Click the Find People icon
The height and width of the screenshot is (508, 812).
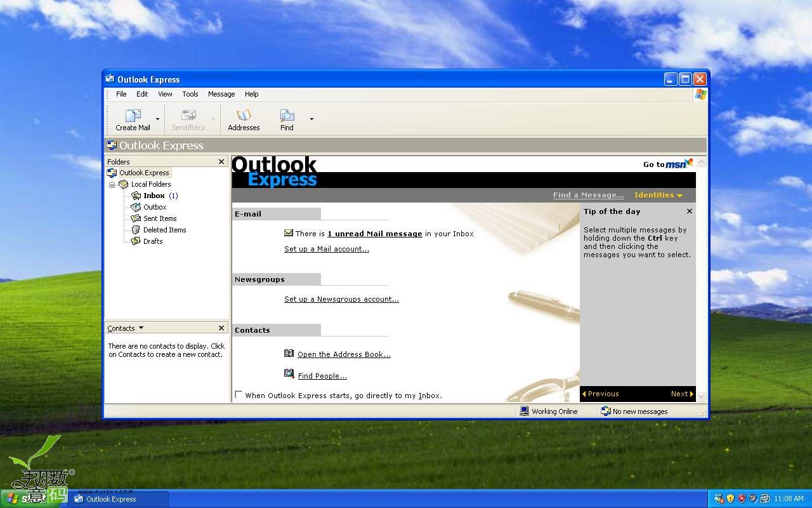pos(289,373)
